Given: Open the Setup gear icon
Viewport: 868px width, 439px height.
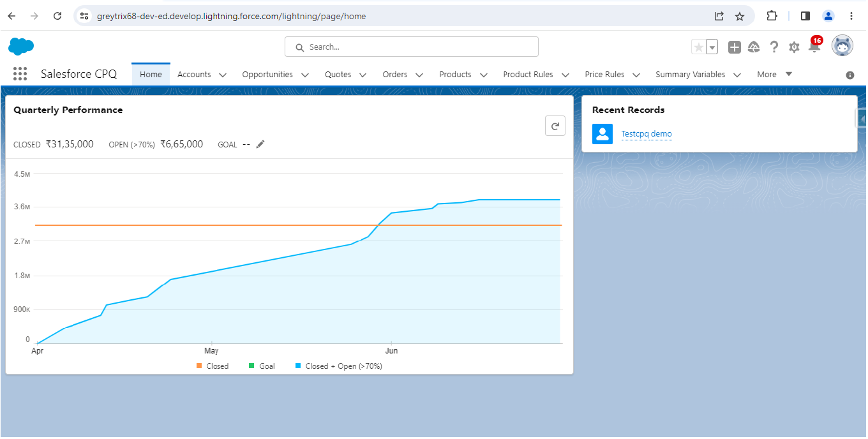Looking at the screenshot, I should click(794, 47).
